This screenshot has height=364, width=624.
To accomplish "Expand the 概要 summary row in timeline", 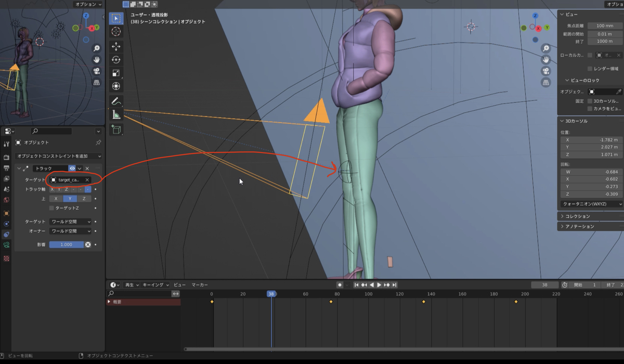I will (x=109, y=302).
